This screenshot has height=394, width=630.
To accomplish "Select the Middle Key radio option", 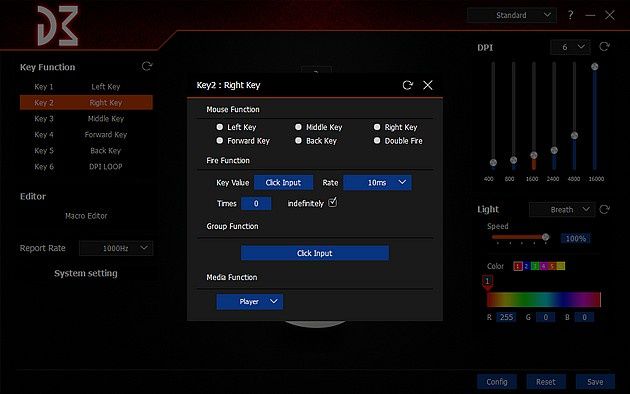I will 298,127.
